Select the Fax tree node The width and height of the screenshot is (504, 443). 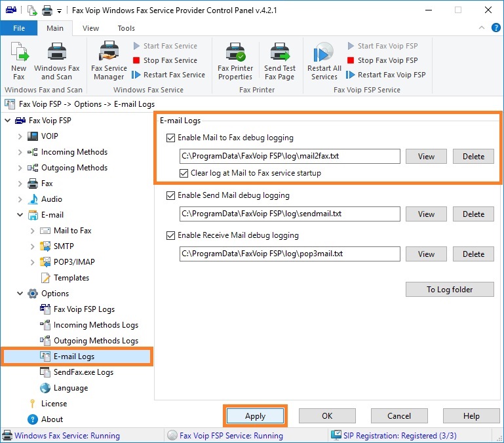point(47,183)
